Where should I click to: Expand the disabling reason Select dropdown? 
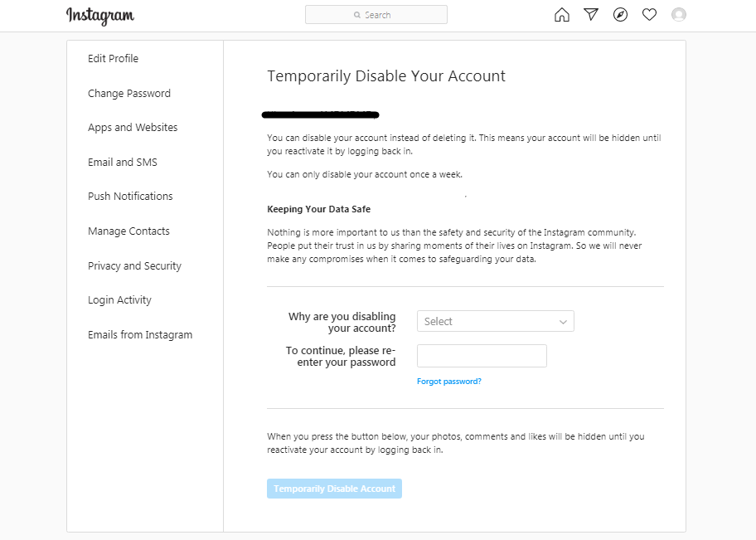pyautogui.click(x=496, y=321)
